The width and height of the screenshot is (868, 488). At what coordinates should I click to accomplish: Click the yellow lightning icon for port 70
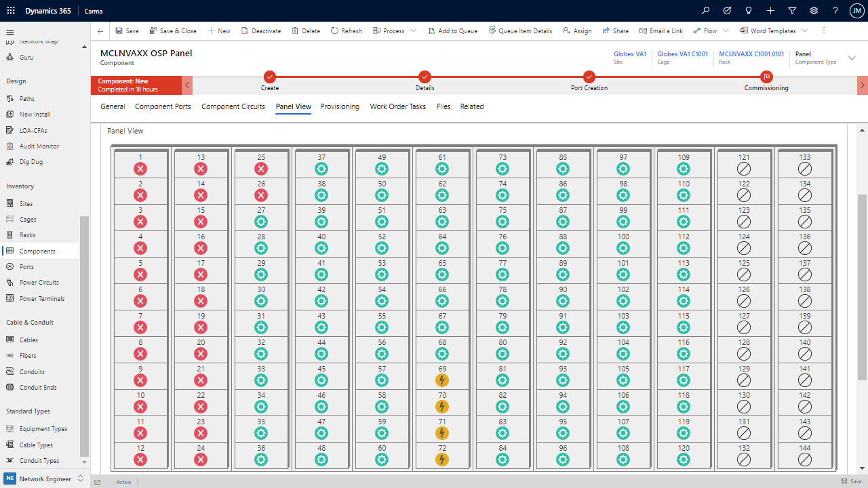442,407
